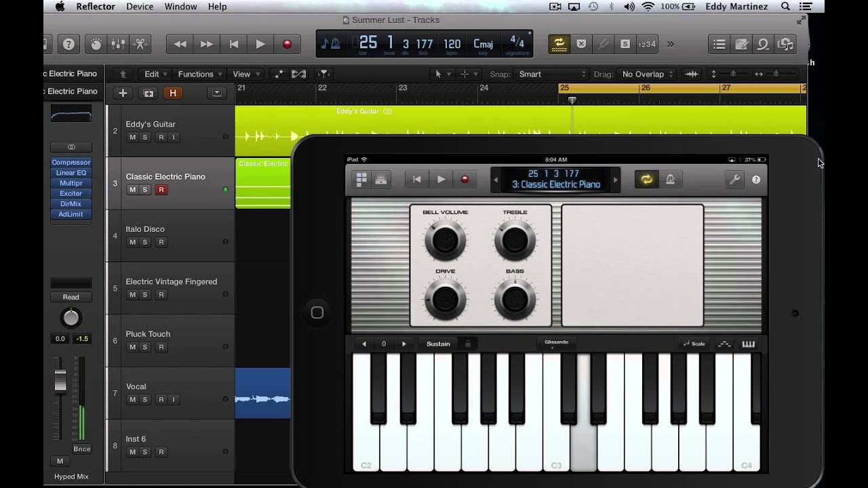868x488 pixels.
Task: Open Note Pad icon
Action: click(742, 44)
